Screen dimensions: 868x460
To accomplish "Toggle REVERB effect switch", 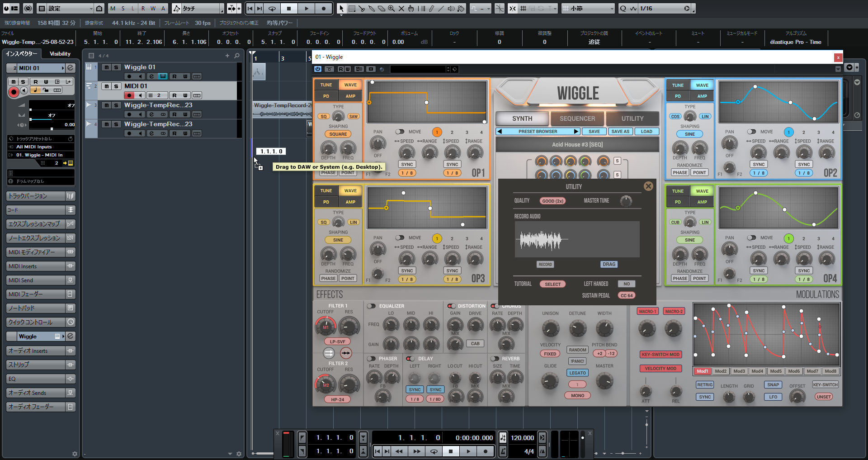I will pyautogui.click(x=495, y=359).
